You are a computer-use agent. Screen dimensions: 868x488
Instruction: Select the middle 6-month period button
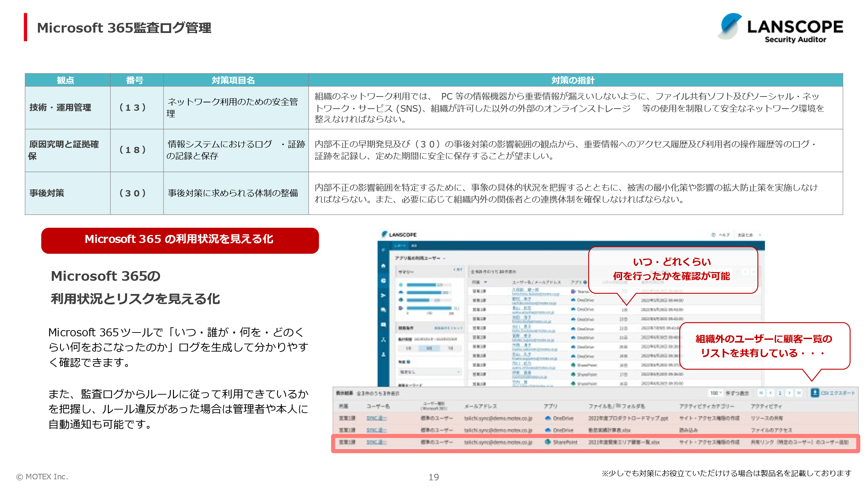(429, 348)
